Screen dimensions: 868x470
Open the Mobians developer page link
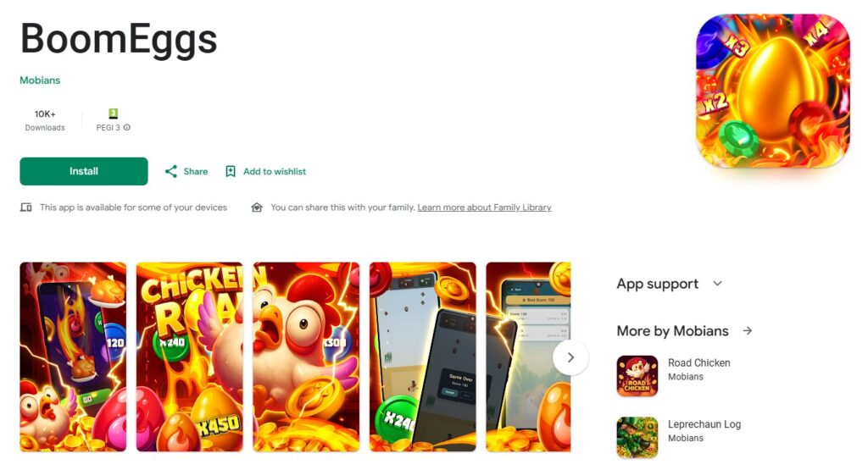pos(40,80)
